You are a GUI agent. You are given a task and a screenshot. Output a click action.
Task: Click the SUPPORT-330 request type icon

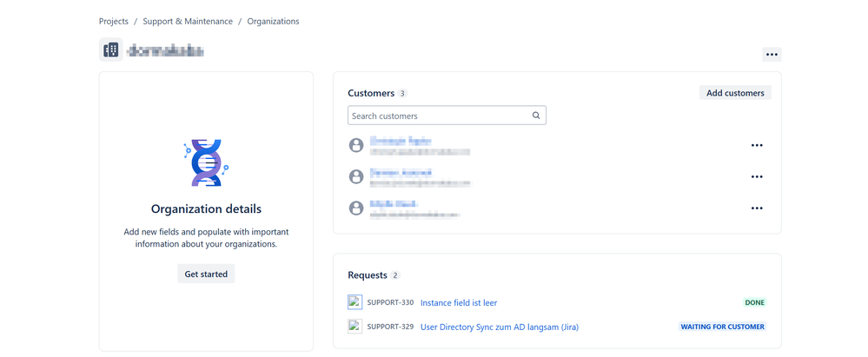tap(354, 302)
